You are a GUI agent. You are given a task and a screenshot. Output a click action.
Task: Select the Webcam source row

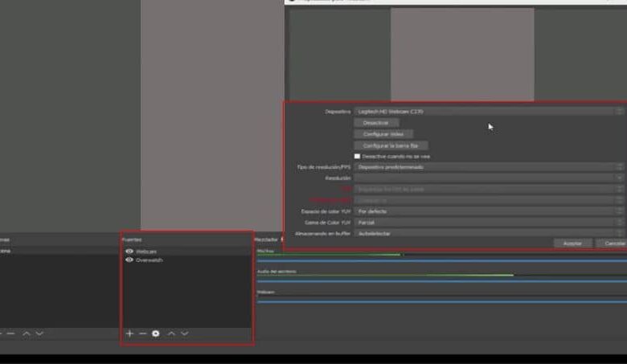(x=186, y=252)
